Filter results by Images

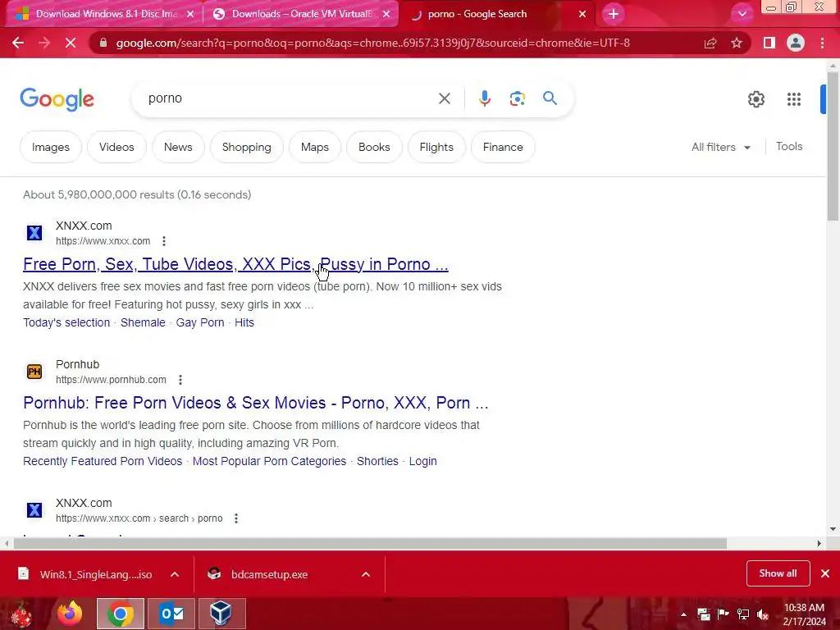point(50,147)
